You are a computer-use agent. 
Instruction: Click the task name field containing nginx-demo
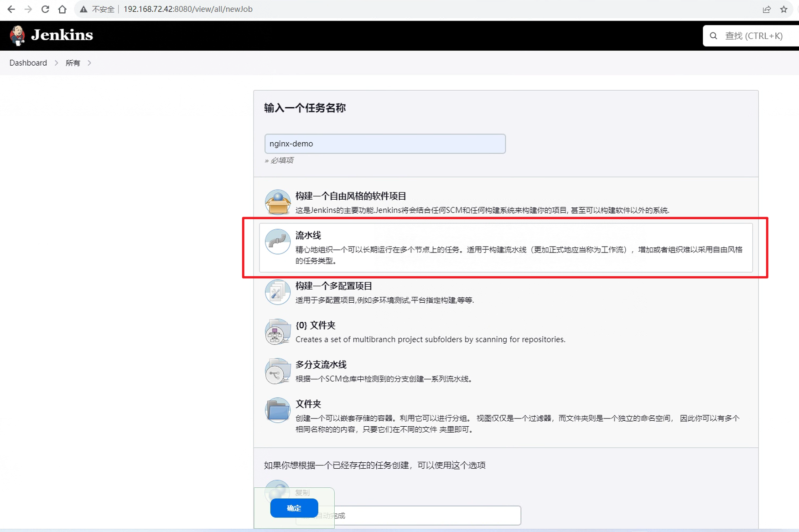coord(385,144)
